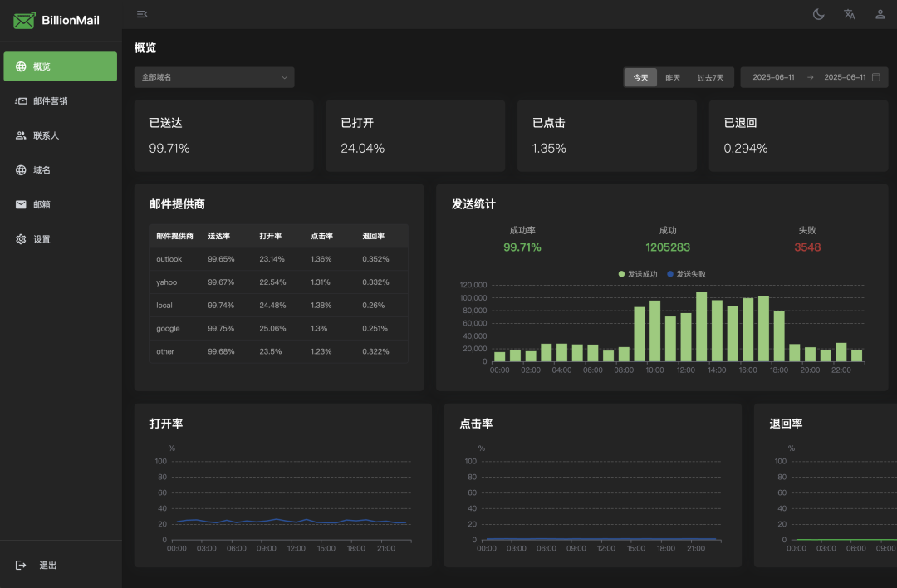This screenshot has height=588, width=897.
Task: Go to 邮件营销 in sidebar
Action: [x=60, y=101]
